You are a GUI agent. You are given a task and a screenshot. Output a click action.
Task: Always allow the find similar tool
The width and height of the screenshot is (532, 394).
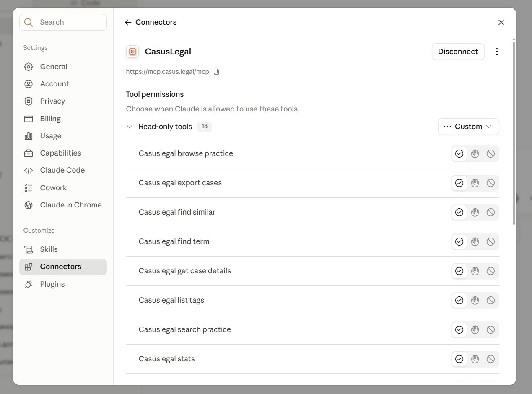pos(459,213)
